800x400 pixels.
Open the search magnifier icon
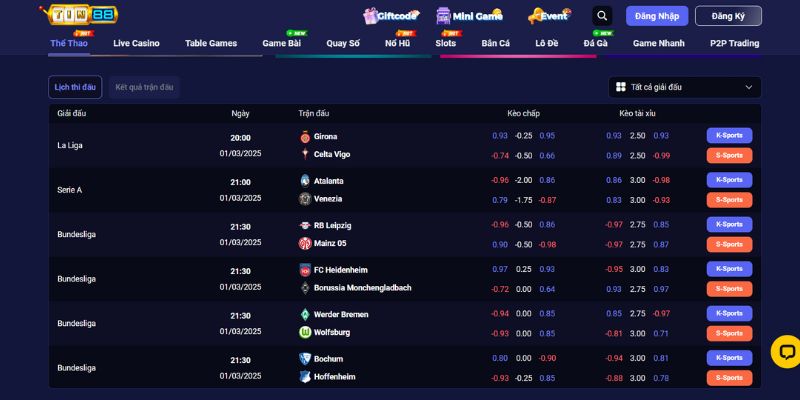click(x=602, y=16)
